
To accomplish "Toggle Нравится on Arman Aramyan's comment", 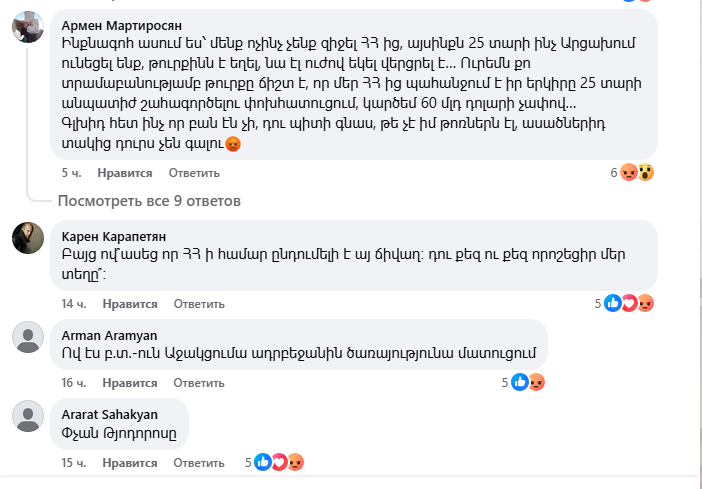I will click(129, 382).
